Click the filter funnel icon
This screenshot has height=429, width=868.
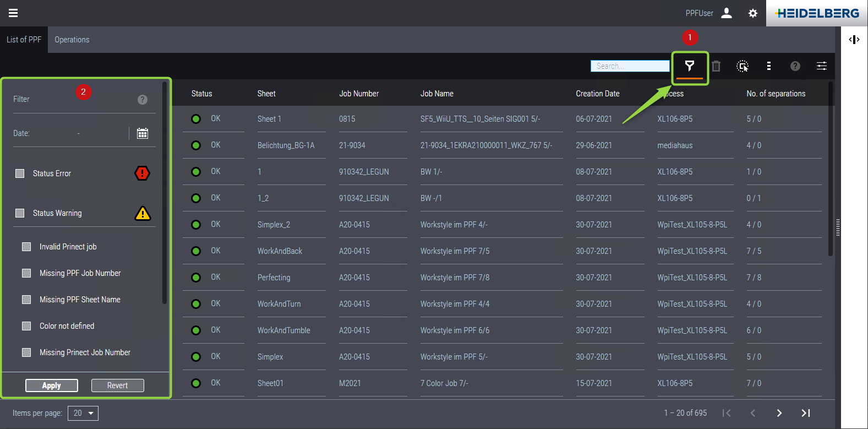689,66
